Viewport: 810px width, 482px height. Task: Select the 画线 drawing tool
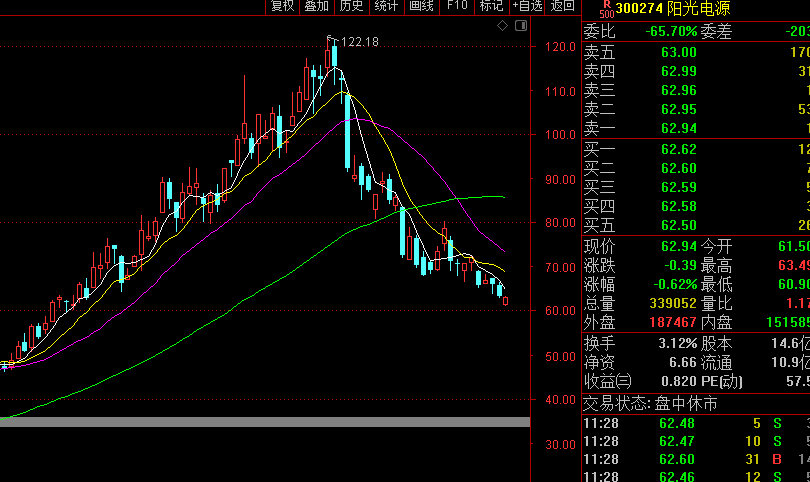click(x=422, y=6)
